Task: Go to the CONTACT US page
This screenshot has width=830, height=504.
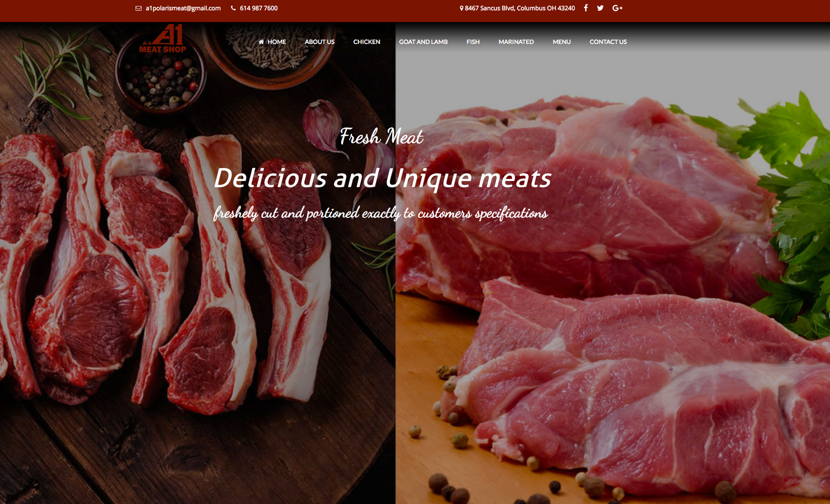Action: (x=608, y=41)
